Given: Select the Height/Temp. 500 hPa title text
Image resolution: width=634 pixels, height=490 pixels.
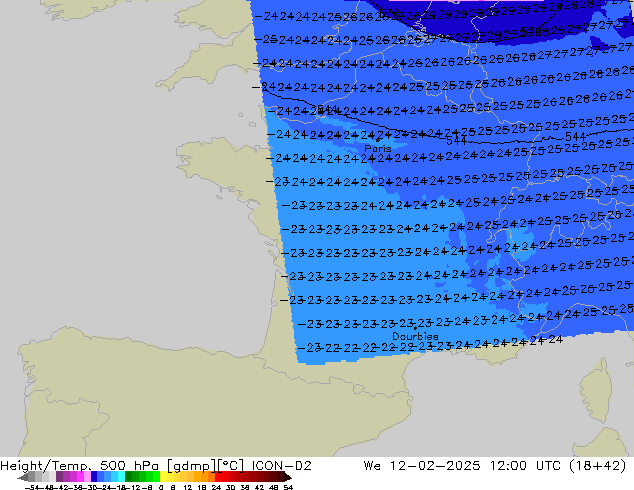Looking at the screenshot, I should [81, 466].
